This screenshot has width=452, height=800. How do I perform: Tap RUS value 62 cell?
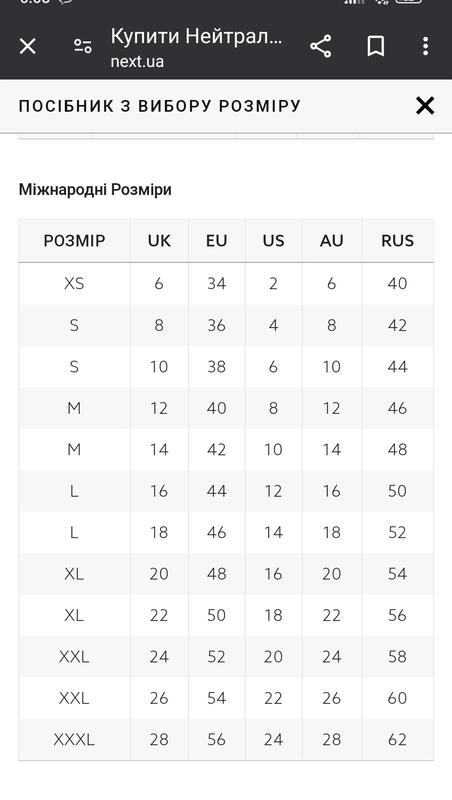pyautogui.click(x=397, y=739)
